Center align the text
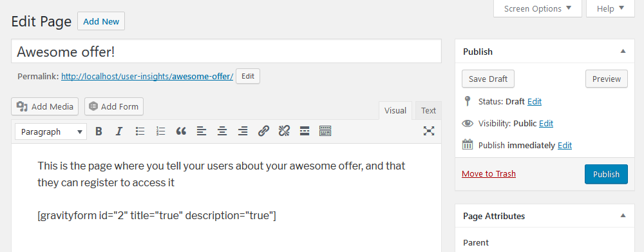 click(x=222, y=131)
